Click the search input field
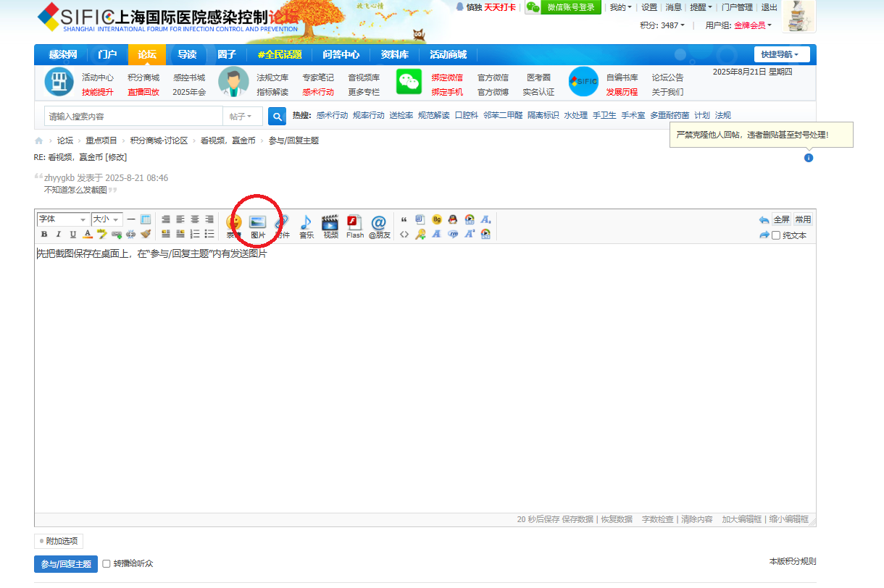The width and height of the screenshot is (884, 588). tap(134, 117)
